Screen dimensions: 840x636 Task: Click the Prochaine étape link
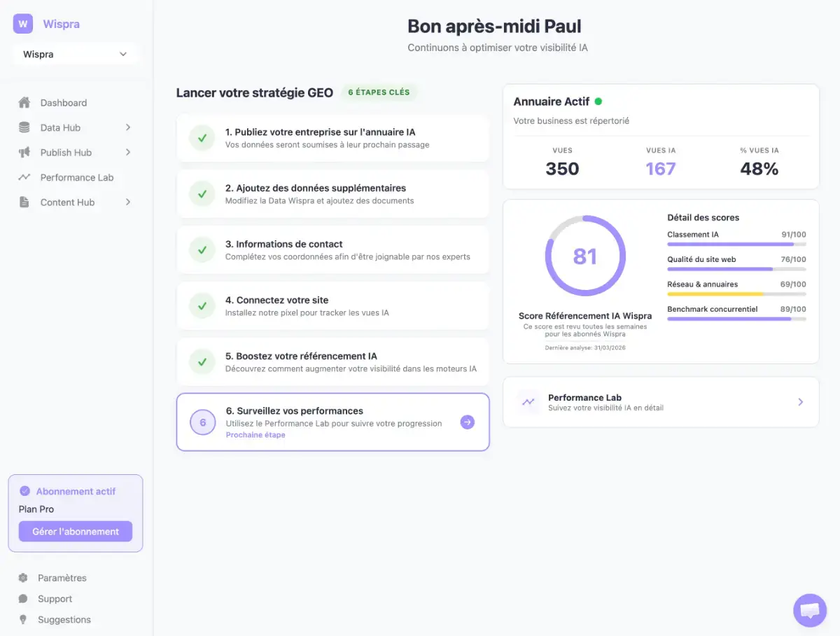tap(255, 435)
